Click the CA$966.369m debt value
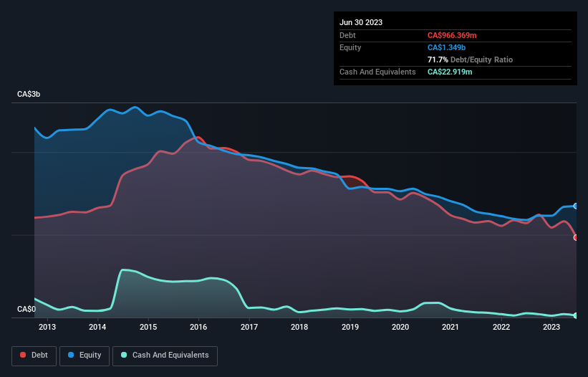 click(x=452, y=35)
